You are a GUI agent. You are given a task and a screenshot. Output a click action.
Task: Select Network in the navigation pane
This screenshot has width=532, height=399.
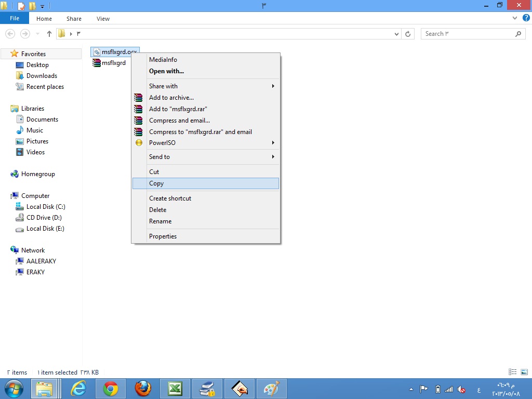pos(33,250)
